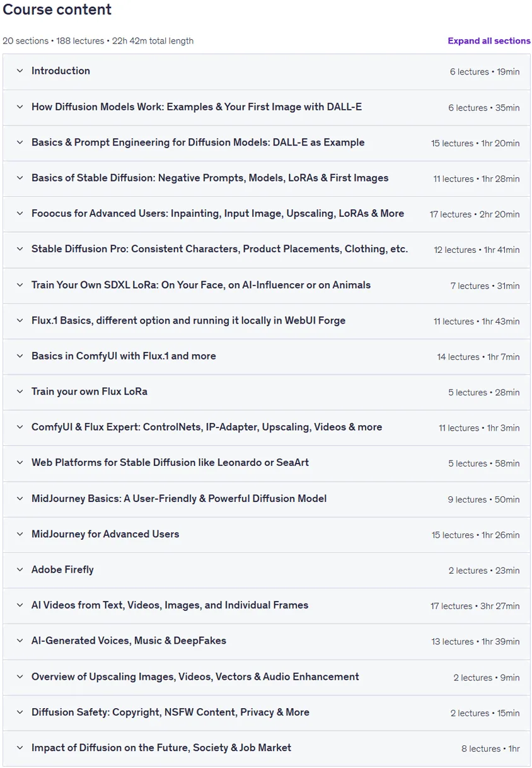Select Train Your Own SDXL LoRa title
Viewport: 532px width, 768px height.
click(201, 285)
